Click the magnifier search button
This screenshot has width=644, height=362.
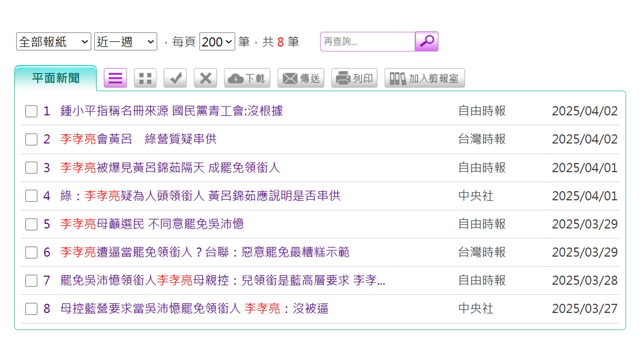(426, 42)
